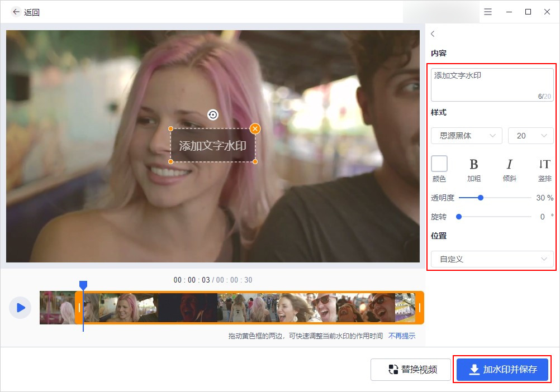Click the 不再提示 link
Image resolution: width=560 pixels, height=392 pixels.
pyautogui.click(x=402, y=336)
